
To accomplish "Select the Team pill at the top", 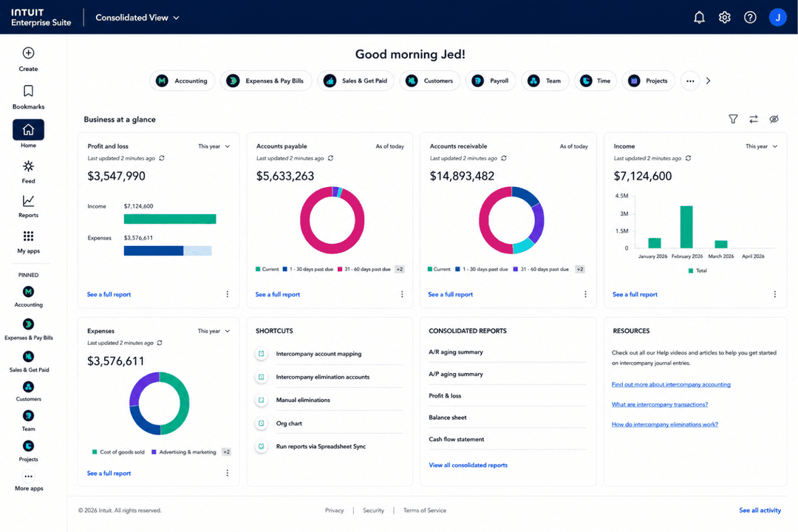I will (545, 81).
